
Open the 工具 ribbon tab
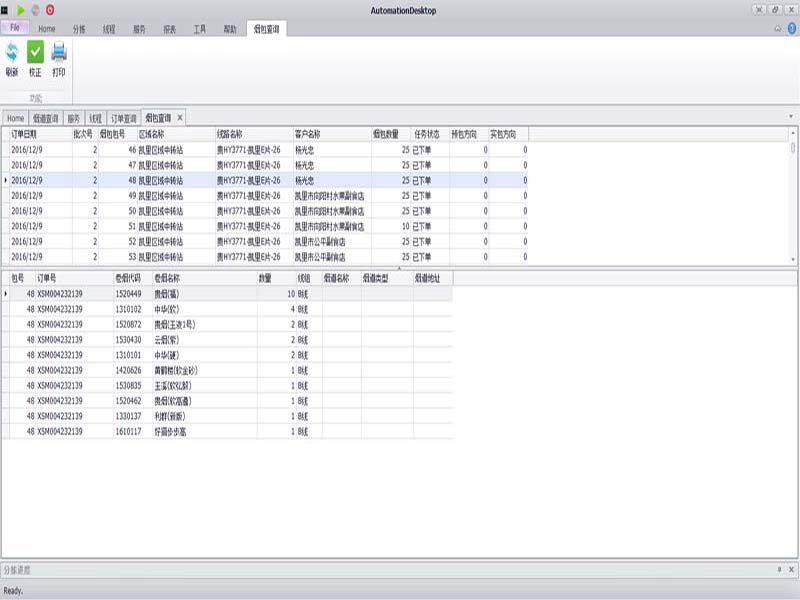pyautogui.click(x=200, y=29)
